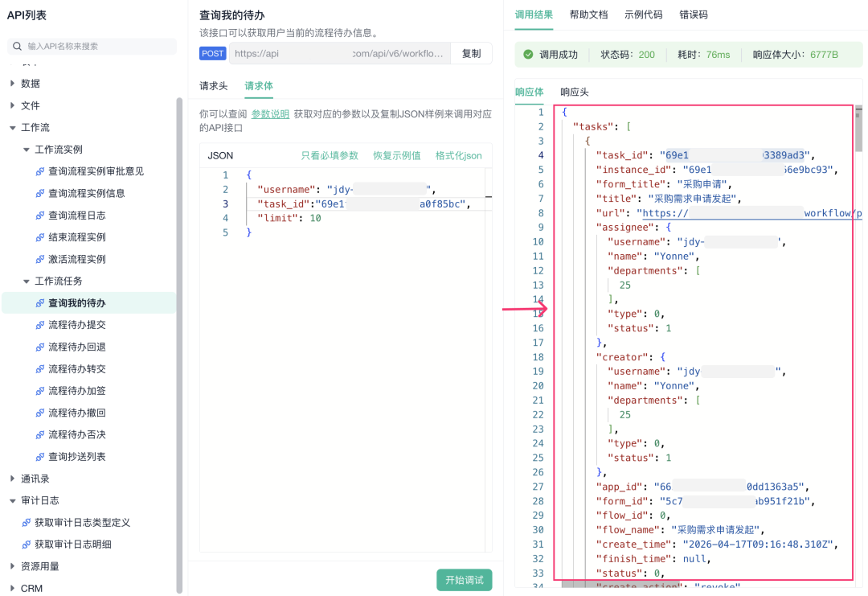Screen dimensions: 868x596
Task: Click link icon beside 查询流程日志
Action: pyautogui.click(x=40, y=216)
